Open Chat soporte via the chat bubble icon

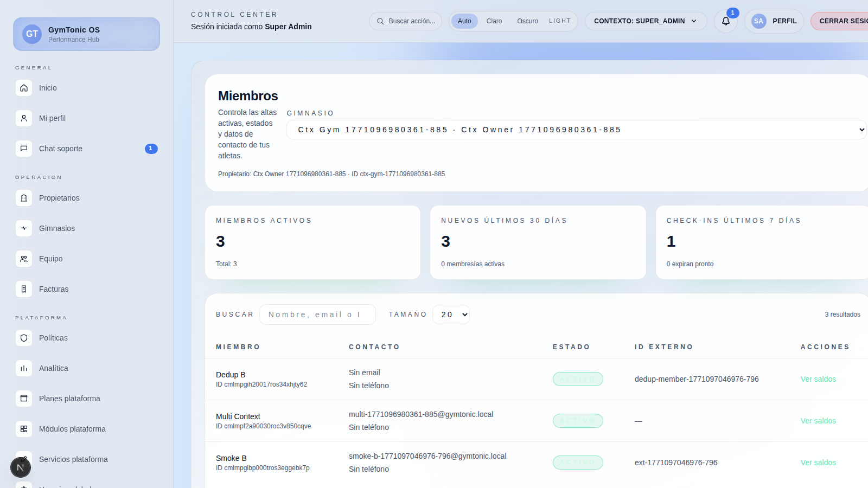coord(24,149)
